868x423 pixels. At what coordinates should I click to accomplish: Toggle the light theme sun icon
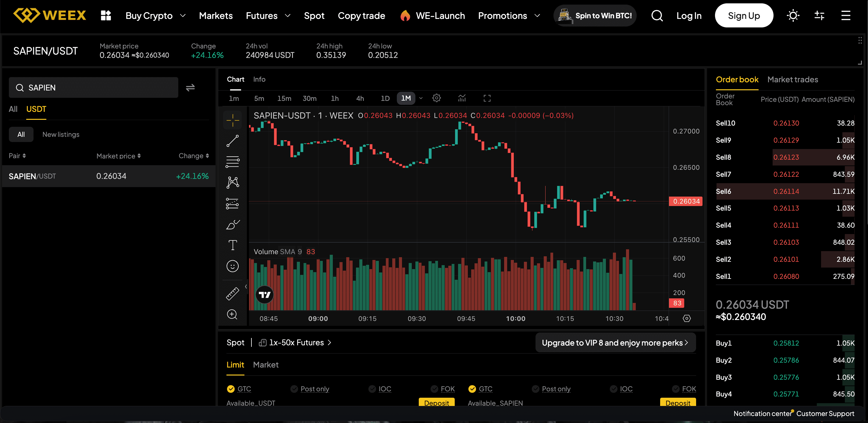pos(793,15)
